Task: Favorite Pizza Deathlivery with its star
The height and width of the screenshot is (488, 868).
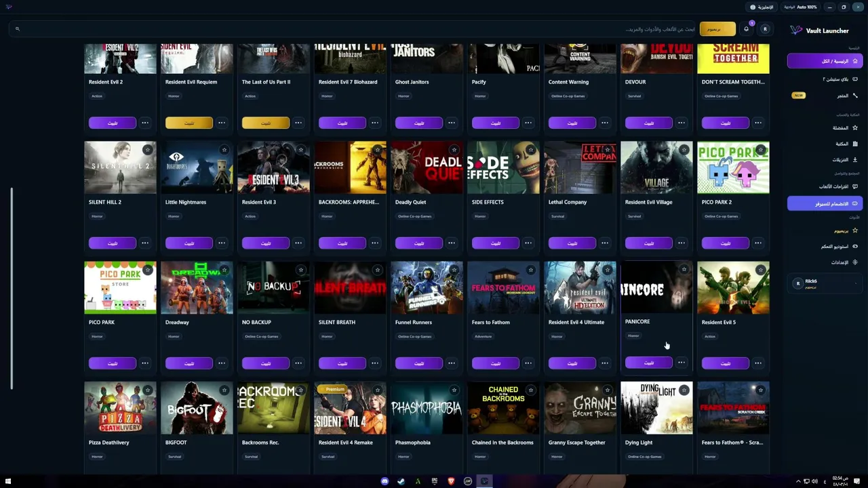Action: (x=148, y=390)
